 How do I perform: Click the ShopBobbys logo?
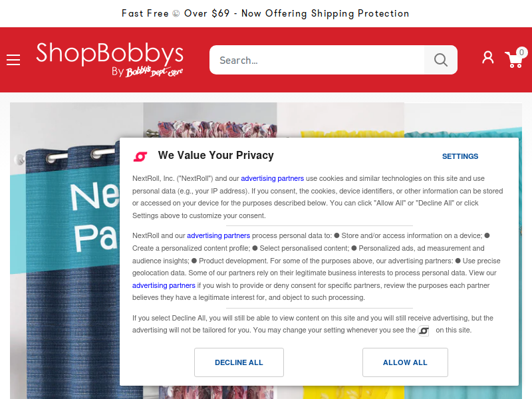click(110, 60)
